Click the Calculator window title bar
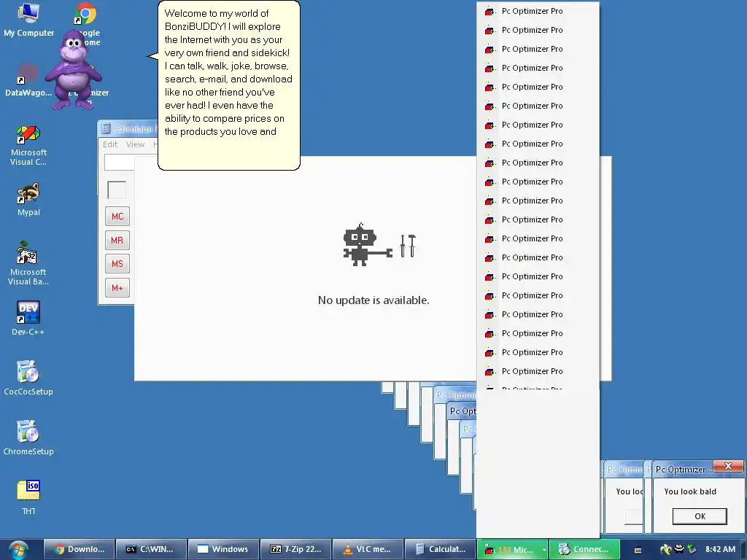This screenshot has height=560, width=747. pos(128,128)
